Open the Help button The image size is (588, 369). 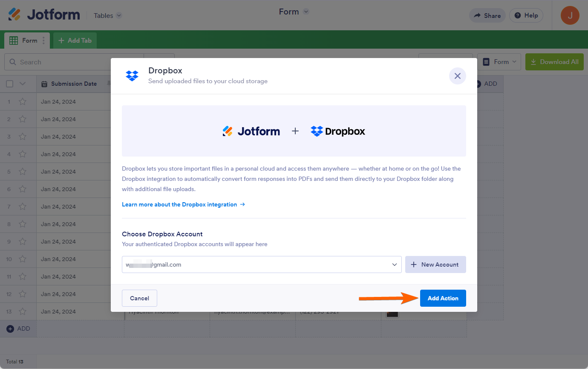[526, 15]
